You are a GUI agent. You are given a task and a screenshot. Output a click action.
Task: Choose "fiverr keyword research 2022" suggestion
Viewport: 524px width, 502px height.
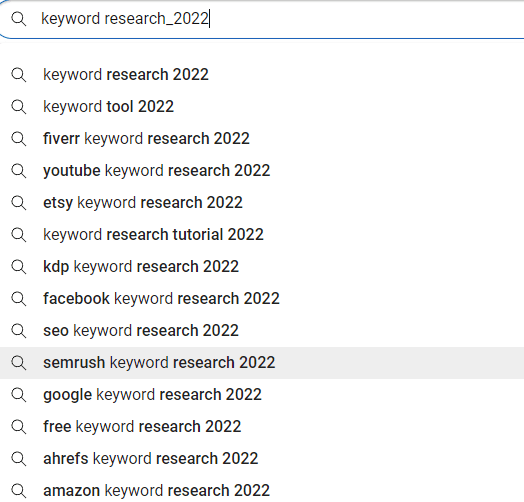tap(262, 139)
